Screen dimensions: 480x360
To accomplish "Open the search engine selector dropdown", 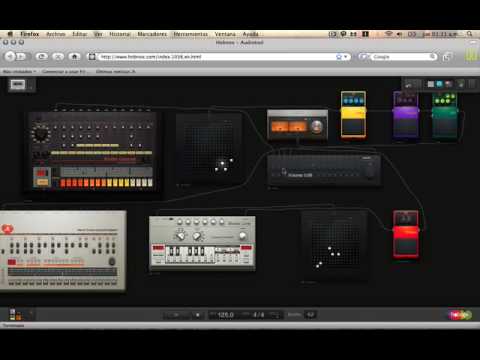I will click(x=364, y=57).
